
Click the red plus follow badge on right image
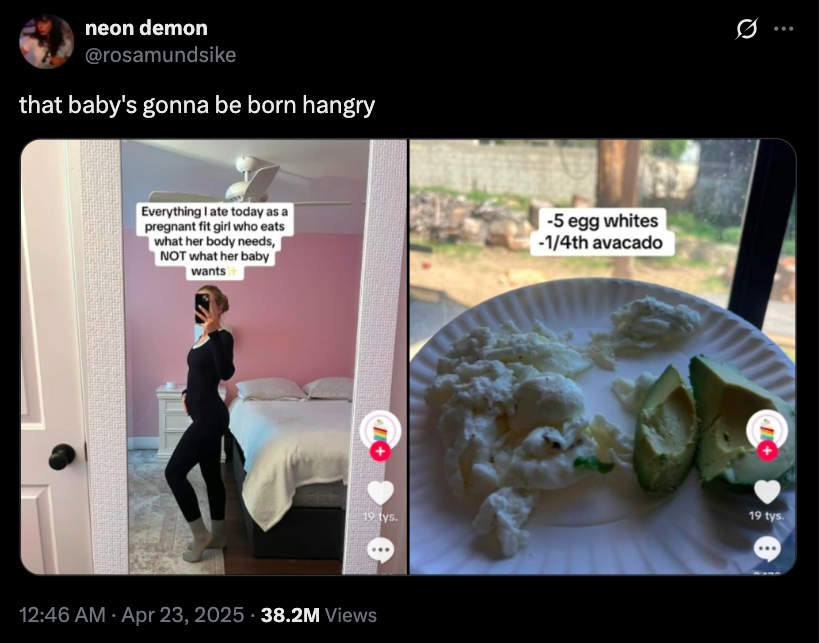pyautogui.click(x=767, y=450)
